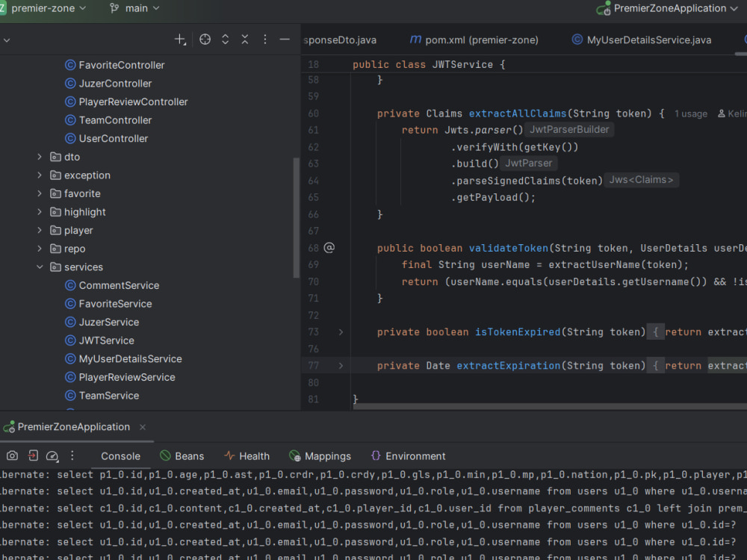Image resolution: width=747 pixels, height=560 pixels.
Task: Switch to the Console tab
Action: tap(120, 456)
